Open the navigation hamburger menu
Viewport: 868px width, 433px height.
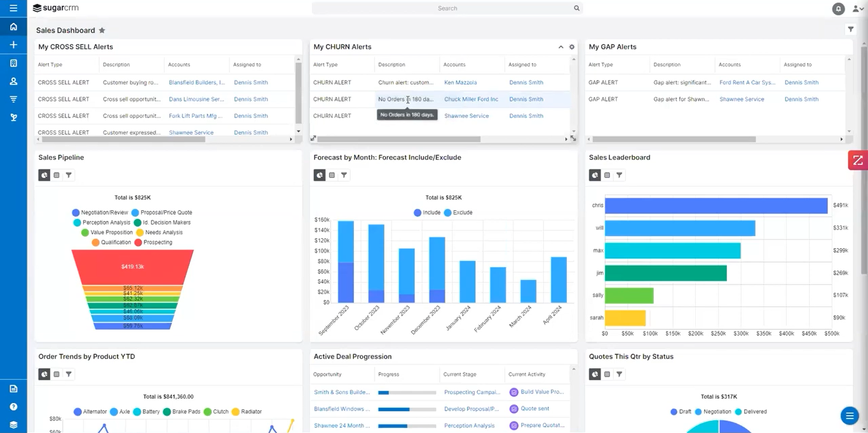[x=13, y=8]
